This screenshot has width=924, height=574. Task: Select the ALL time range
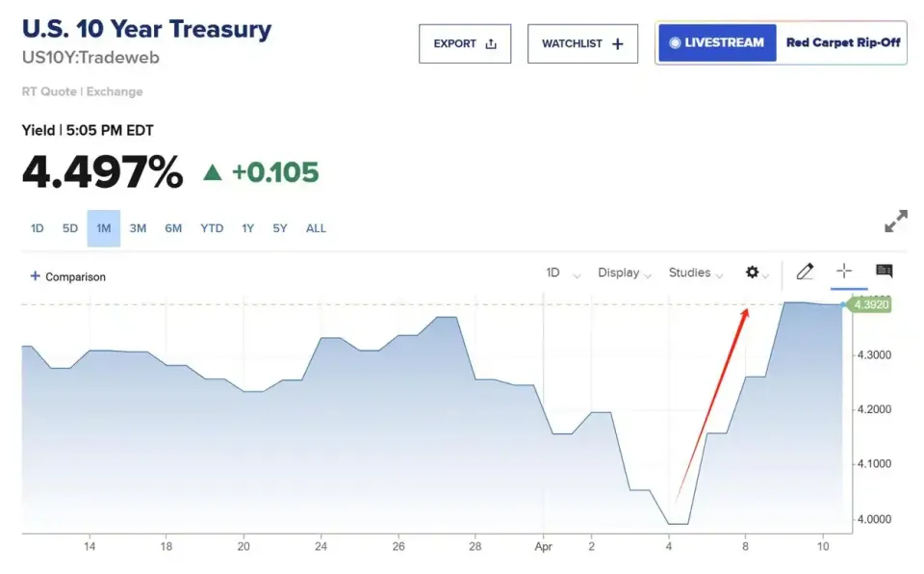316,228
